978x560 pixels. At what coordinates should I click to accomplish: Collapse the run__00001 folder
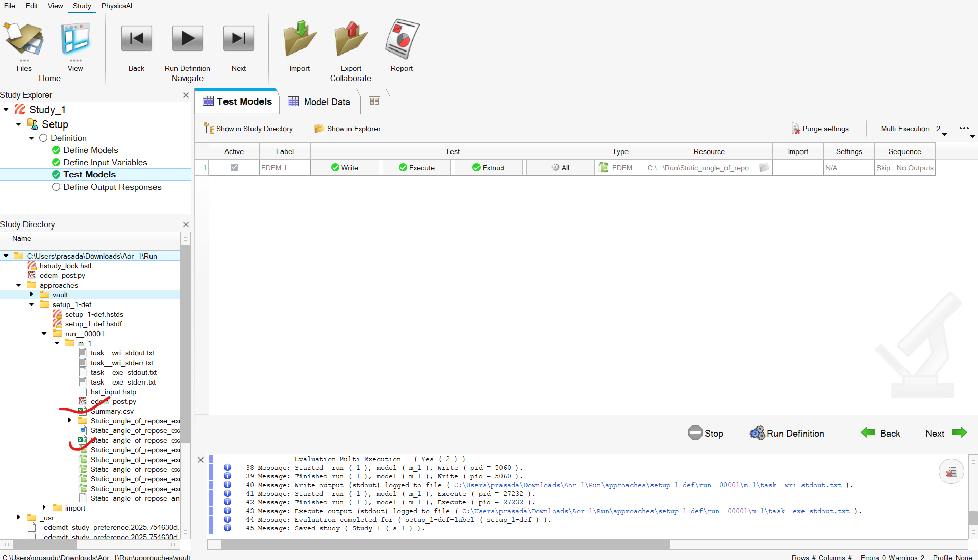pyautogui.click(x=44, y=334)
